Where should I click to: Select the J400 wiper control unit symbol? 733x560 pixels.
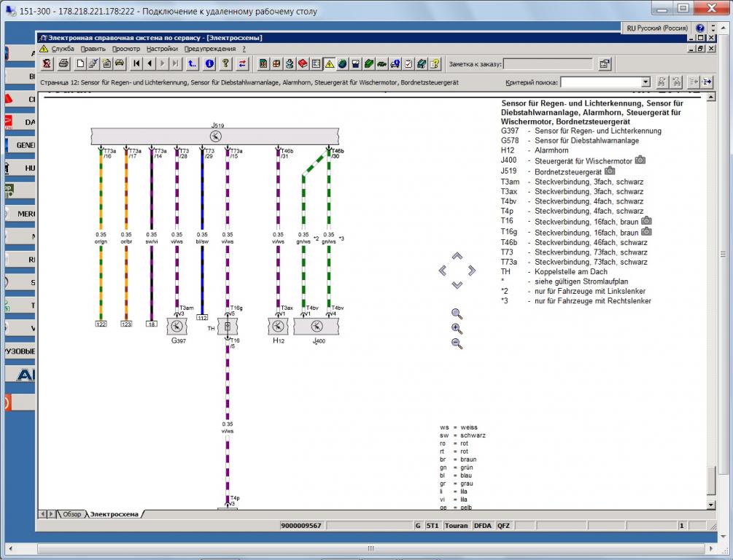click(317, 326)
